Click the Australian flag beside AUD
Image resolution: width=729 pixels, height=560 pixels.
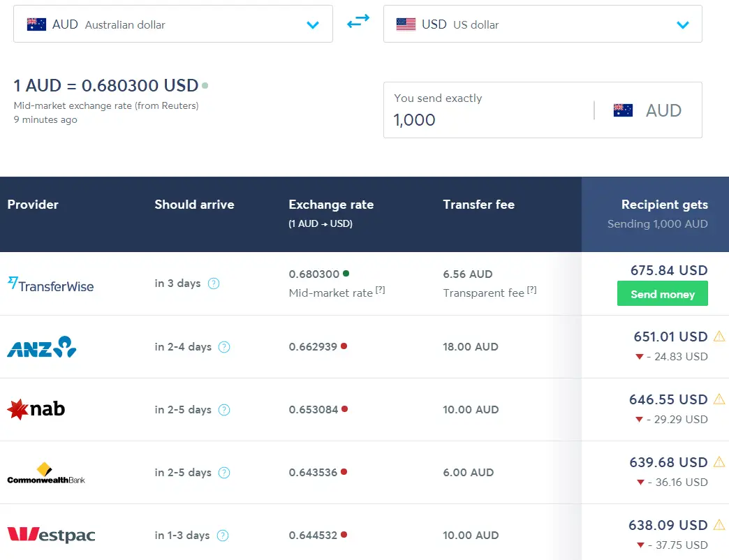pos(36,23)
